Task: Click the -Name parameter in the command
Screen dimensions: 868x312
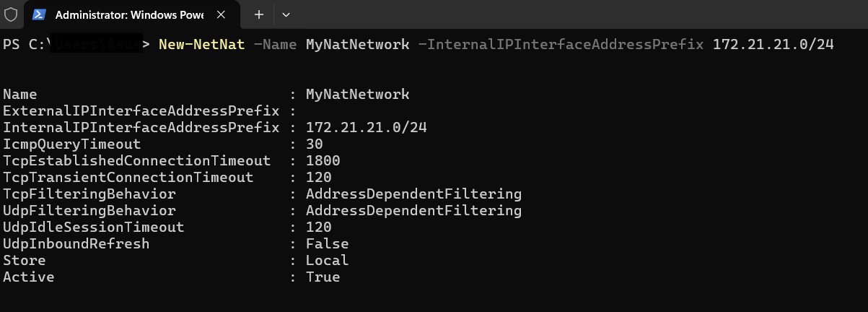Action: coord(275,45)
